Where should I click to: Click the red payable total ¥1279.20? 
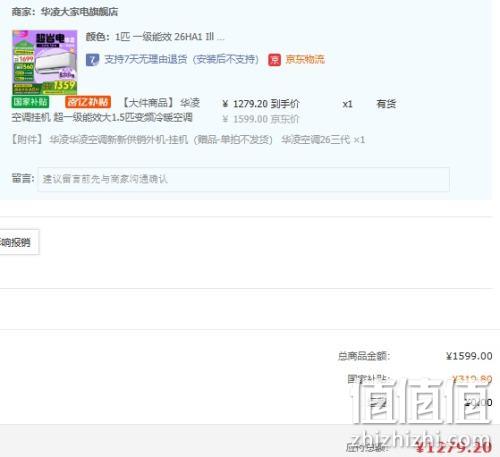(x=454, y=447)
